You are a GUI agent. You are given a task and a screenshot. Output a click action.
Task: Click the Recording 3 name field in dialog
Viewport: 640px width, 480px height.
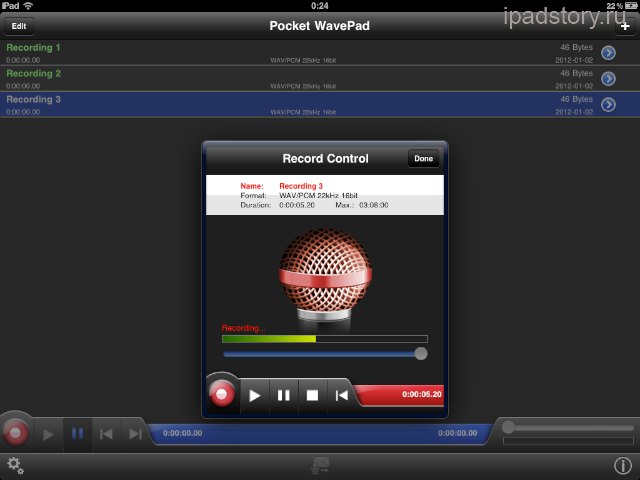pos(301,186)
